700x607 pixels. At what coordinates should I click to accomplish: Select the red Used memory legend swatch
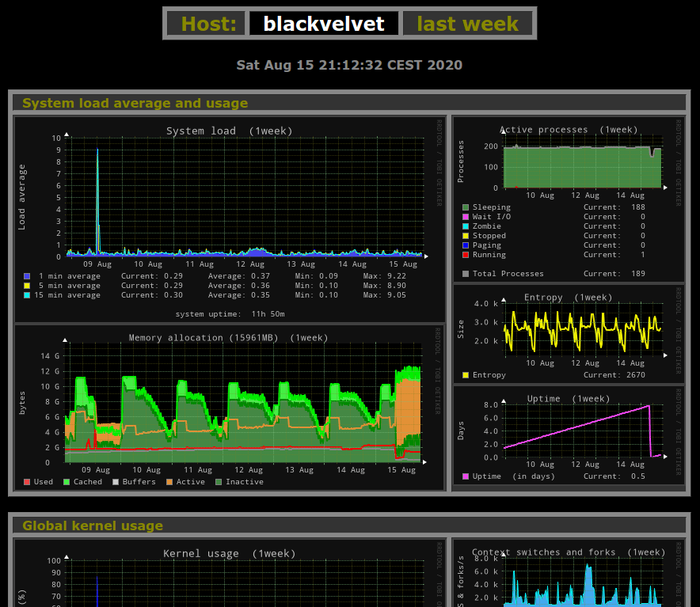pyautogui.click(x=27, y=482)
